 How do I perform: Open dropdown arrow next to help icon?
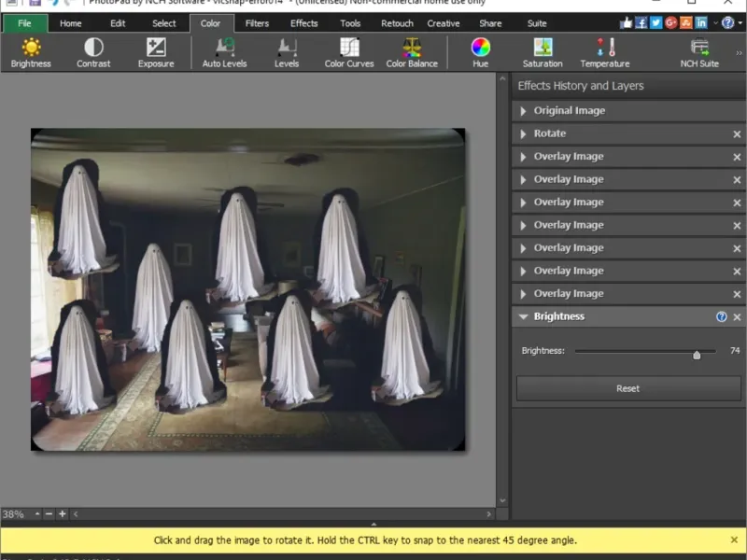740,22
